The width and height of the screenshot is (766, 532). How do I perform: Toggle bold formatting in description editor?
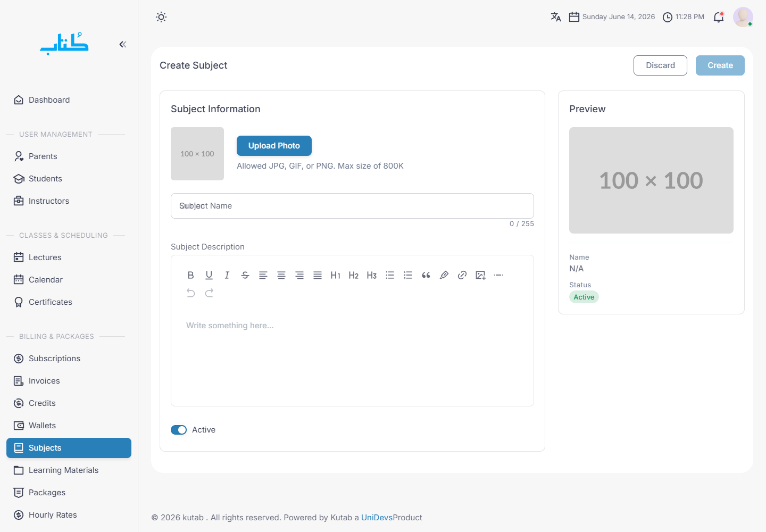click(x=191, y=275)
